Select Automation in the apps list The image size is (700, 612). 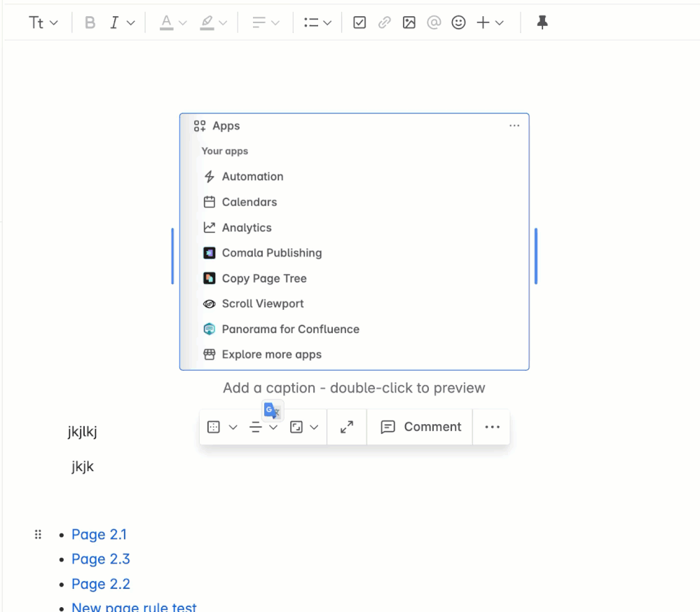[253, 177]
